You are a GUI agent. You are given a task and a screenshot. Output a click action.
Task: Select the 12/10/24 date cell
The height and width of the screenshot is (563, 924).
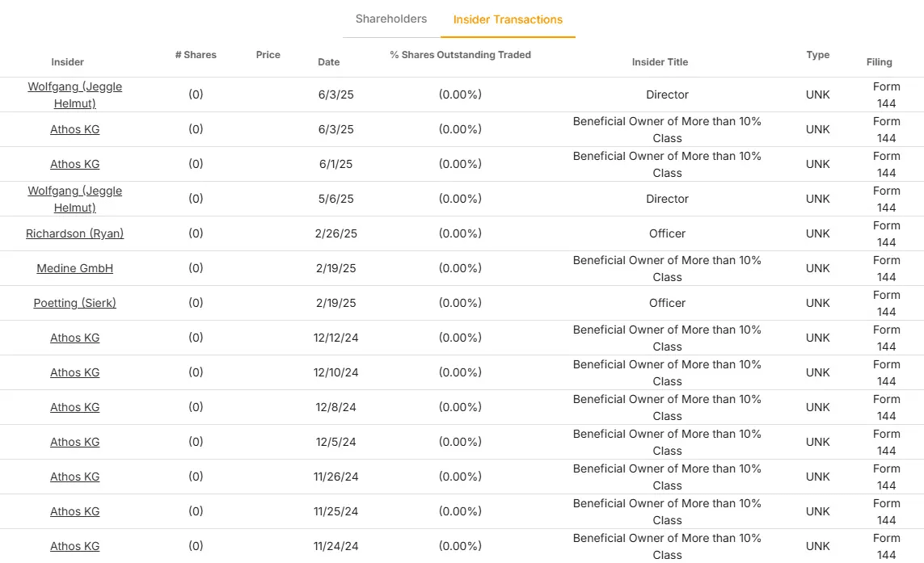(336, 373)
